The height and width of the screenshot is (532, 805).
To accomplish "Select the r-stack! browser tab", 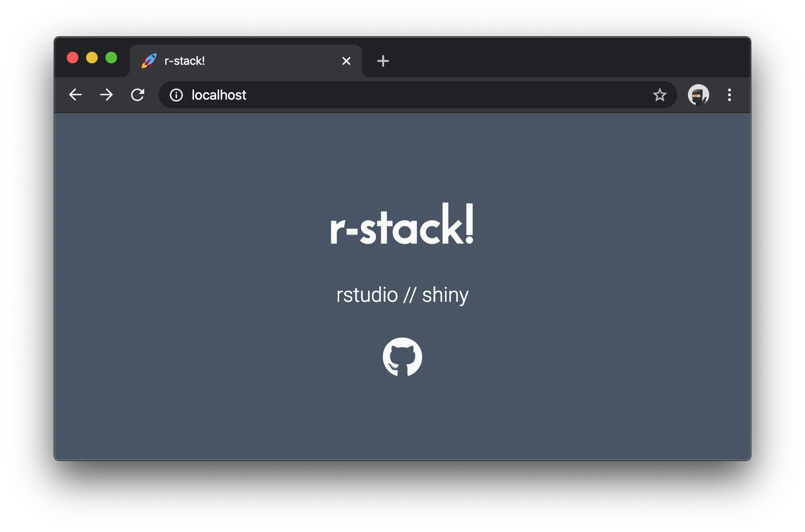I will coord(246,61).
